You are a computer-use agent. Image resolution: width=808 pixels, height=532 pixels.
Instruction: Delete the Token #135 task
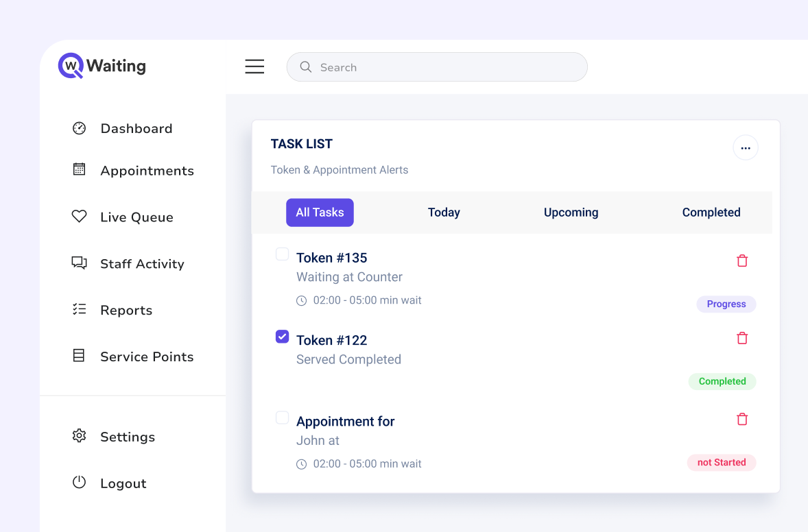[x=742, y=261]
